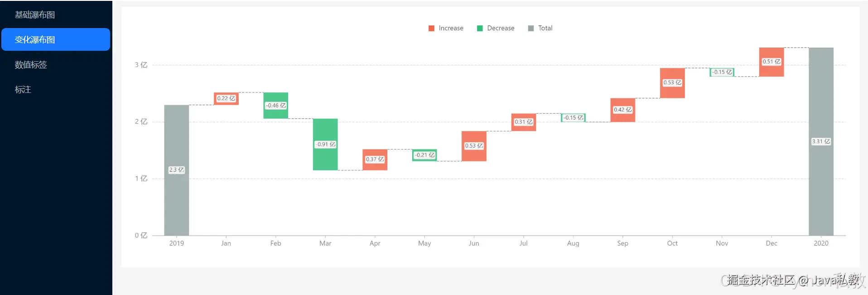Toggle the Total series legend label
Viewport: 868px width, 295px height.
(545, 28)
